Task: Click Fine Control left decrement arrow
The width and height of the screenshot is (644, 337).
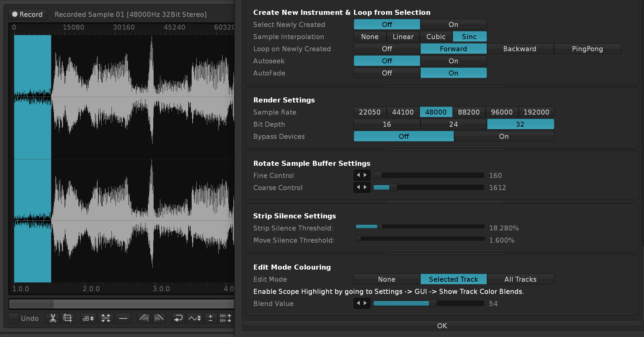Action: pyautogui.click(x=358, y=175)
